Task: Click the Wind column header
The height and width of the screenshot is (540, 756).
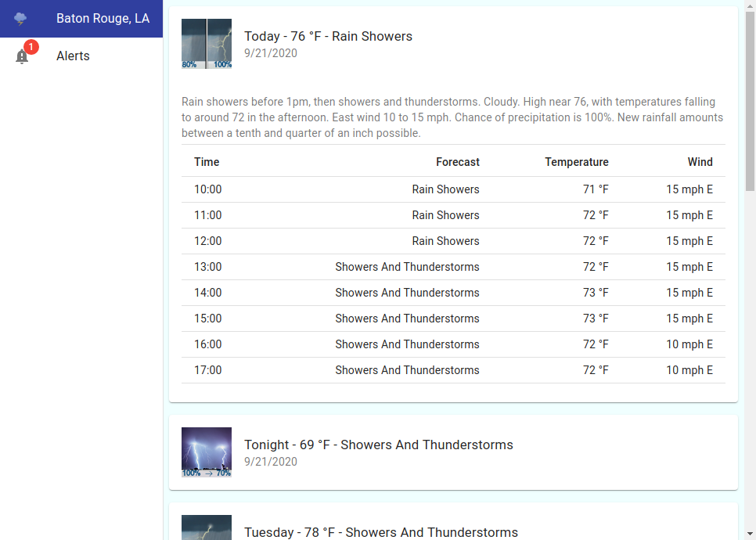Action: 700,162
